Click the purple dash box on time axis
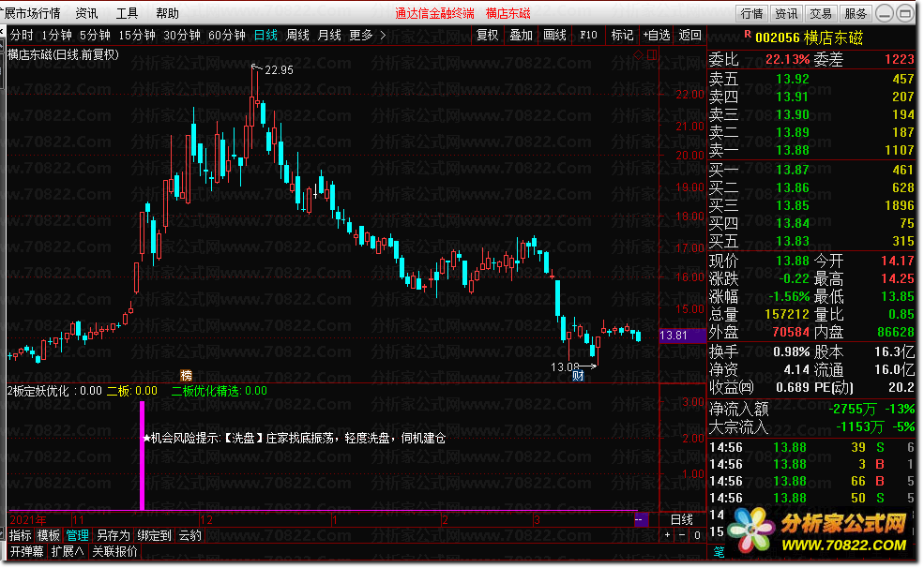 point(641,520)
